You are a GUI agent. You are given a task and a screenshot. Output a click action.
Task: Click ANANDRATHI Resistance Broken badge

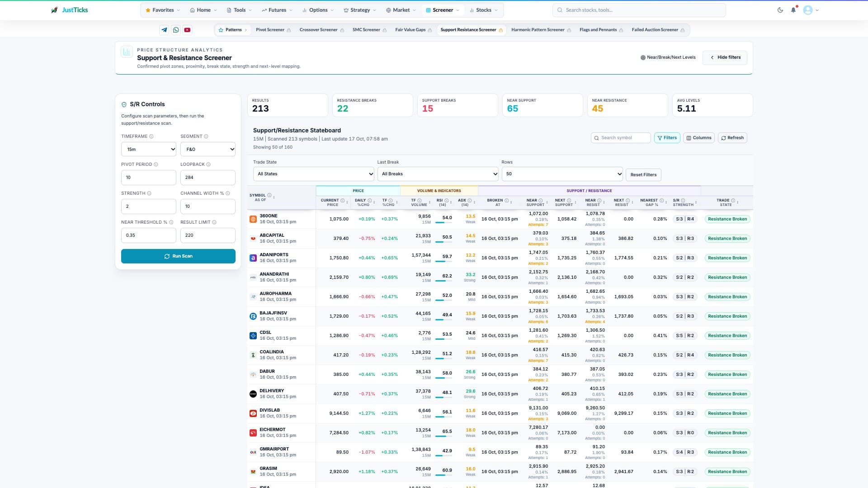coord(727,277)
